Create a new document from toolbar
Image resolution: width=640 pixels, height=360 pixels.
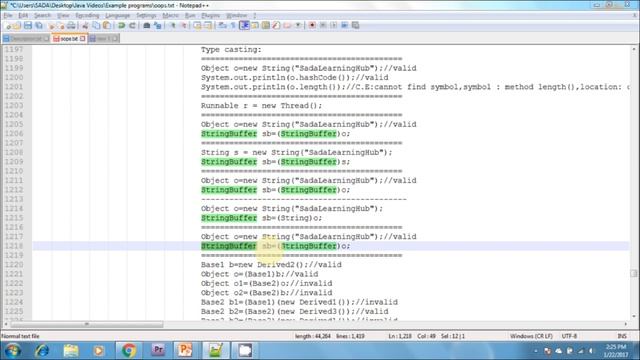click(x=8, y=25)
